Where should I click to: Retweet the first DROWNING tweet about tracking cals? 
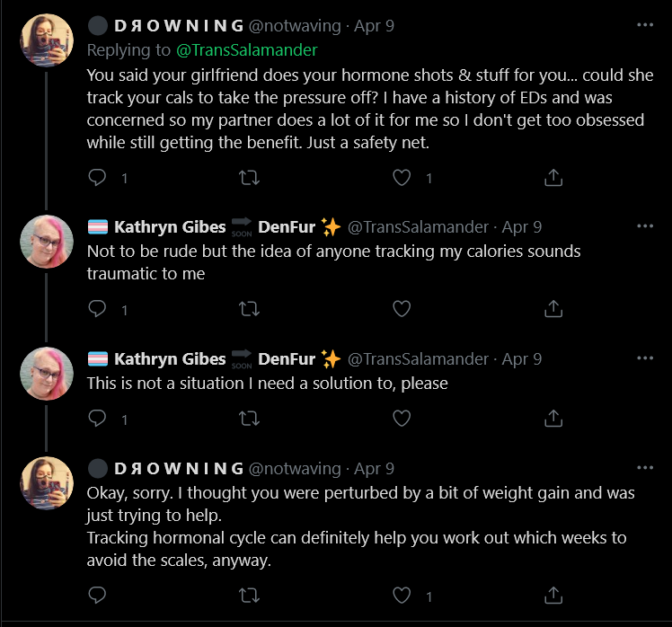click(x=249, y=178)
